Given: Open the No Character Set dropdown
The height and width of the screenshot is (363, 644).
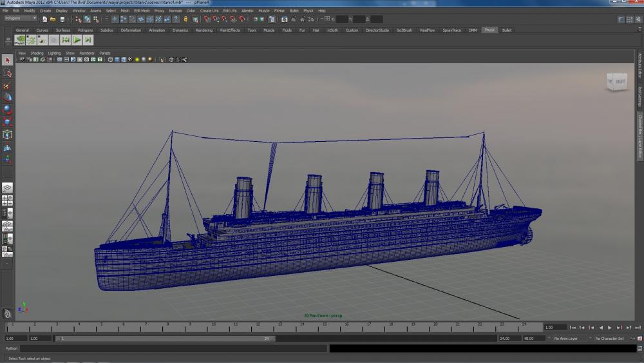Looking at the screenshot, I should 609,338.
